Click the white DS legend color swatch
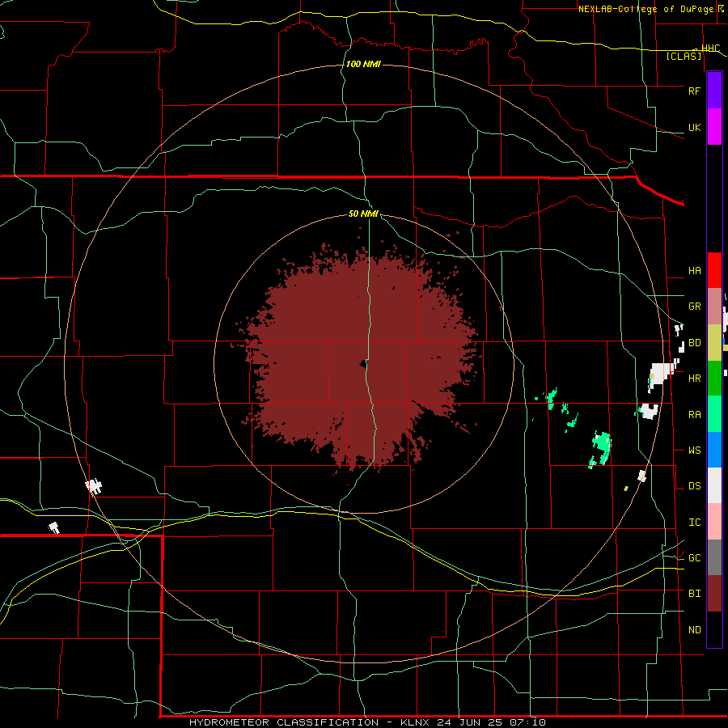The height and width of the screenshot is (728, 728). click(x=714, y=485)
